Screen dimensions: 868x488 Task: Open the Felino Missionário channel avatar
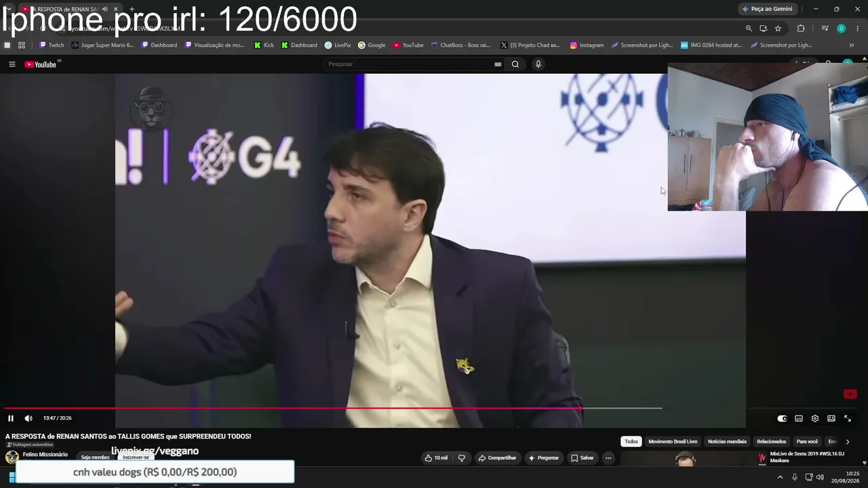tap(12, 457)
